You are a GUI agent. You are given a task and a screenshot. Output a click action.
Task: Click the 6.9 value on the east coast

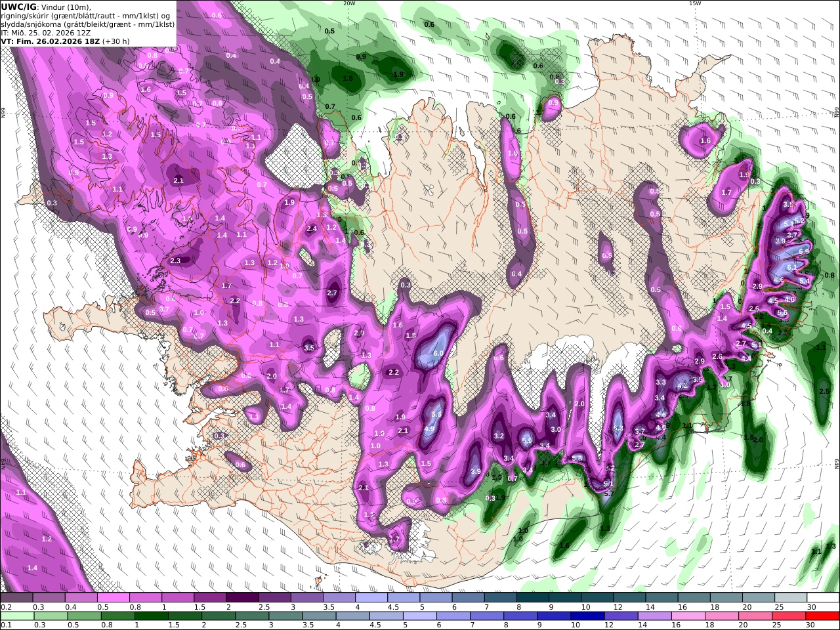(x=804, y=251)
